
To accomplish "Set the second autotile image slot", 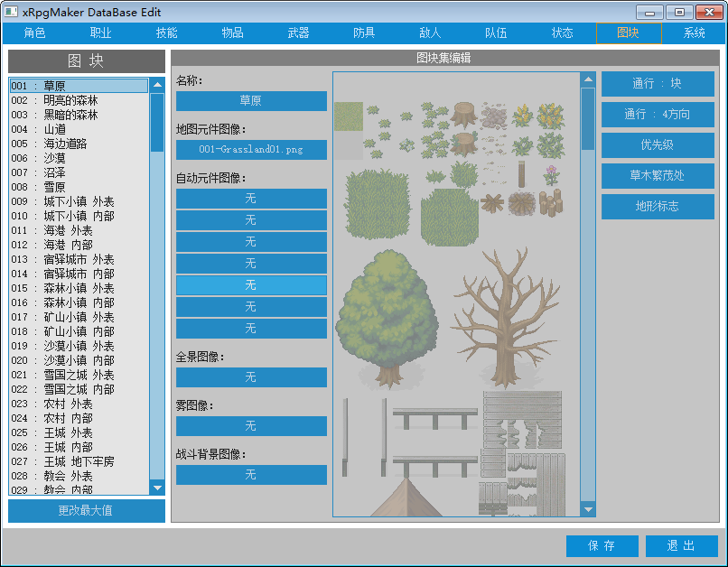I will pyautogui.click(x=251, y=220).
